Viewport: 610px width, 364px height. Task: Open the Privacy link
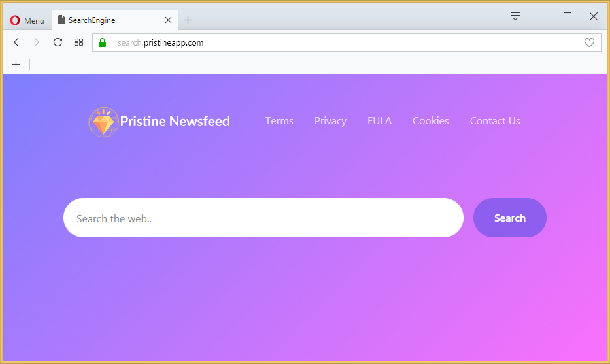point(330,121)
